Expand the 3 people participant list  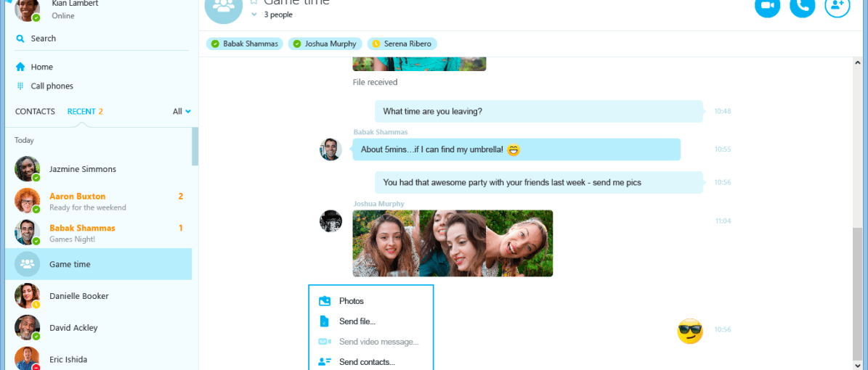254,15
